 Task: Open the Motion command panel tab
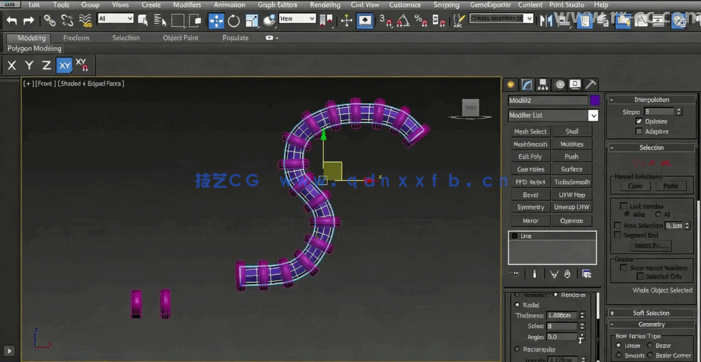559,84
